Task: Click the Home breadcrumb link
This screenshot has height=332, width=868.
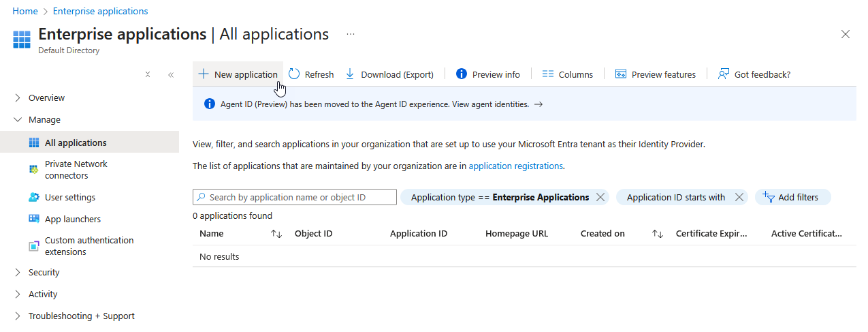Action: tap(25, 11)
